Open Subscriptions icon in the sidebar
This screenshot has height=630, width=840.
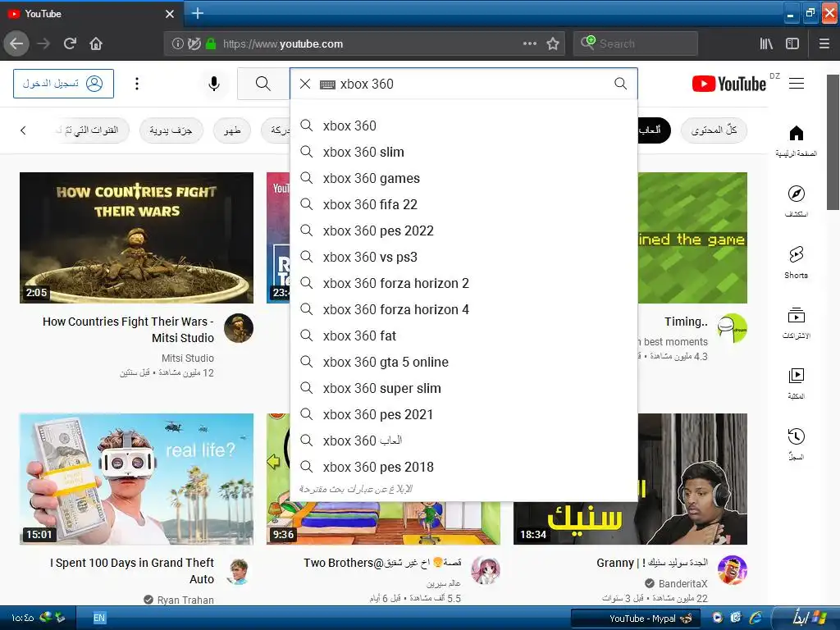pyautogui.click(x=796, y=323)
